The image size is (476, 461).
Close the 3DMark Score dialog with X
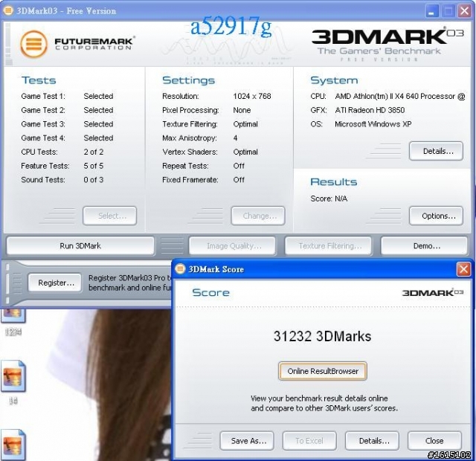(x=463, y=269)
